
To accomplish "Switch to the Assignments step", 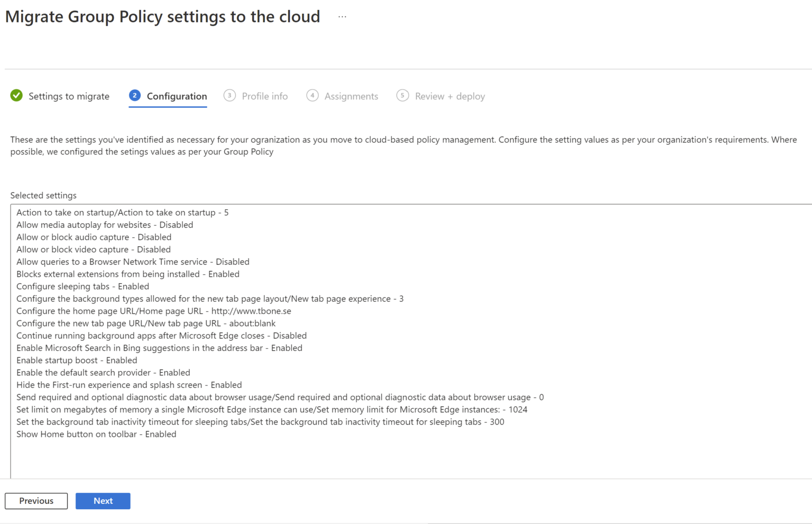I will [x=351, y=96].
